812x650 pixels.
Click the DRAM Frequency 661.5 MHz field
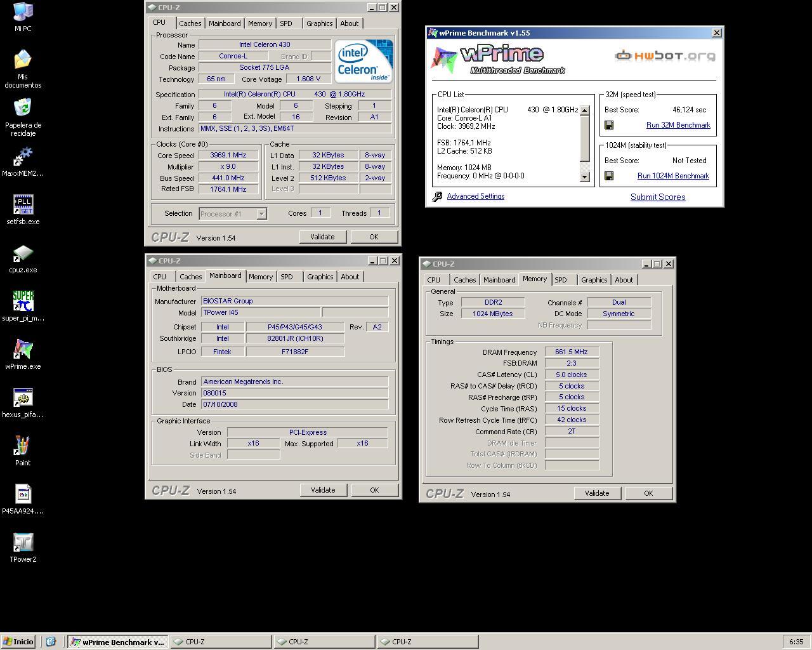tap(572, 352)
